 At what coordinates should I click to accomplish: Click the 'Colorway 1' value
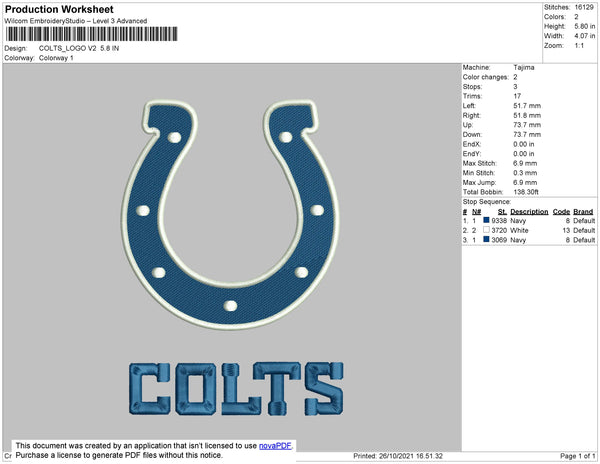point(56,58)
